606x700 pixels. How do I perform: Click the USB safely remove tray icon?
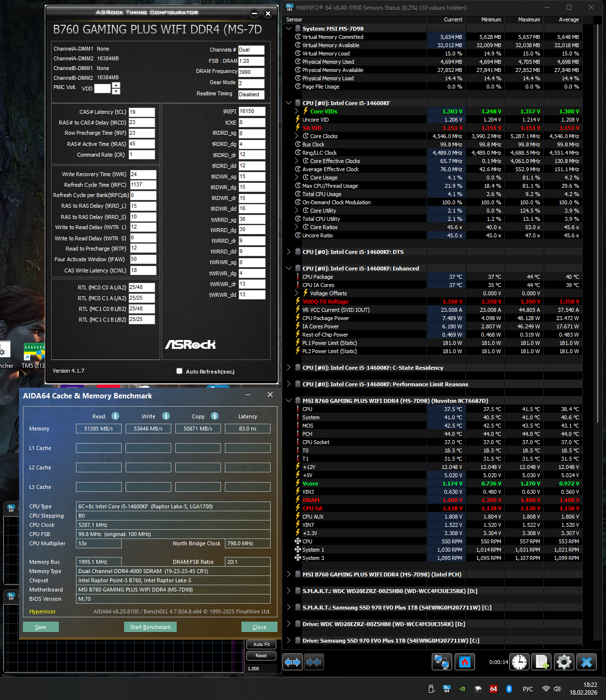pyautogui.click(x=431, y=689)
